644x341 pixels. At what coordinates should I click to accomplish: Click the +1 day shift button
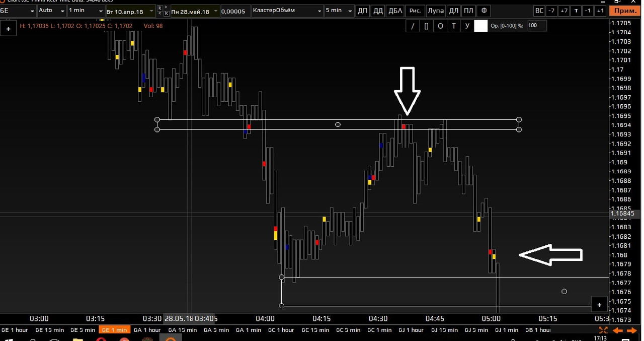(600, 11)
